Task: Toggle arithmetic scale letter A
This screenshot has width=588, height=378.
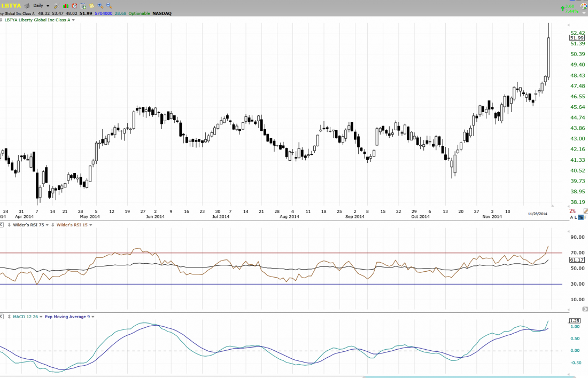Action: pyautogui.click(x=571, y=217)
